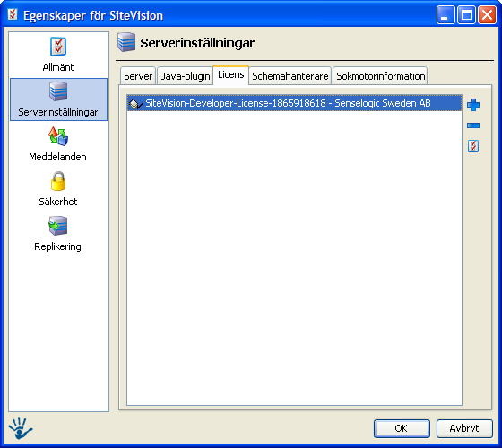Click the license entry's small diamond icon
502x448 pixels.
[135, 103]
